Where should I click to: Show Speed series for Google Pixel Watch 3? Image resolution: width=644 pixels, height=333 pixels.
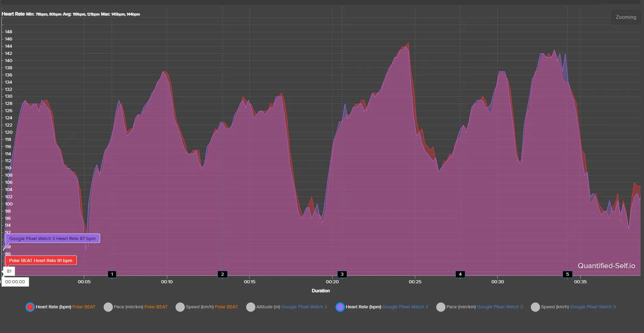pos(535,307)
